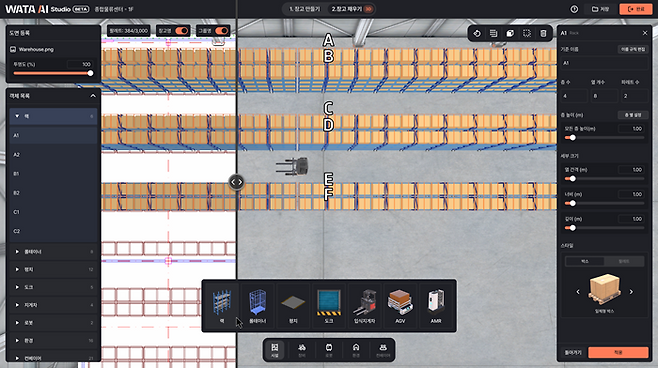
Task: Click the column count field showing 8
Action: coord(604,96)
